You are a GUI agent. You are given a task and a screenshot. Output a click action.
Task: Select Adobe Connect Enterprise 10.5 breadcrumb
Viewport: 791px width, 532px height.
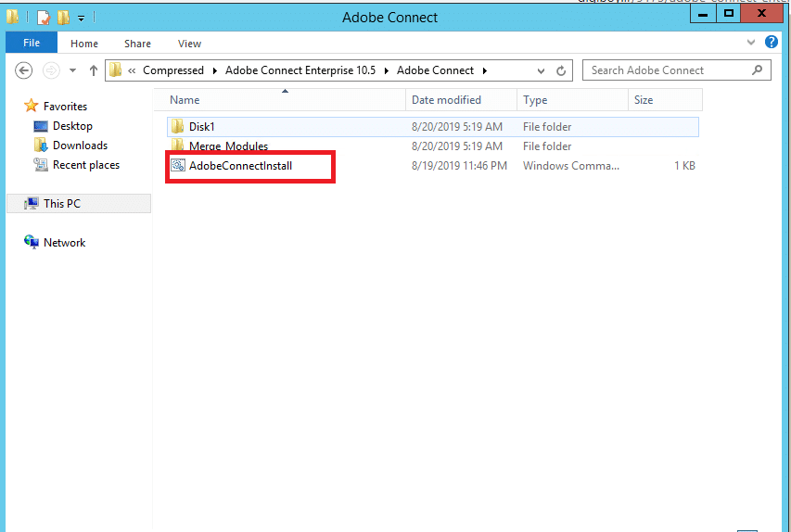pos(300,70)
